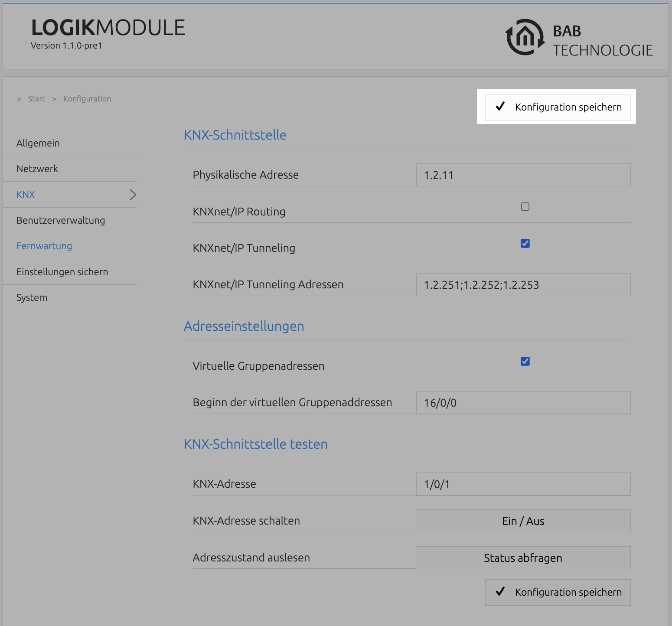Focus the KNX-Adresse test input field

pyautogui.click(x=523, y=484)
